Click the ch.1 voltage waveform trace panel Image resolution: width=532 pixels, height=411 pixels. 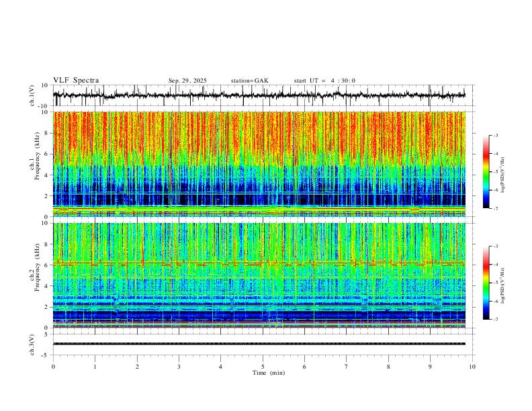point(263,95)
